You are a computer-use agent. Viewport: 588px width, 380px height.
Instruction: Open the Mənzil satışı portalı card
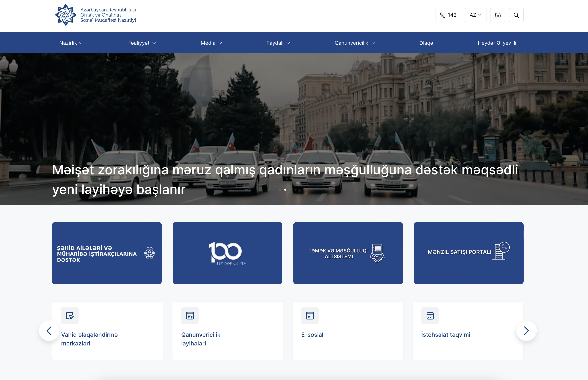(x=468, y=253)
